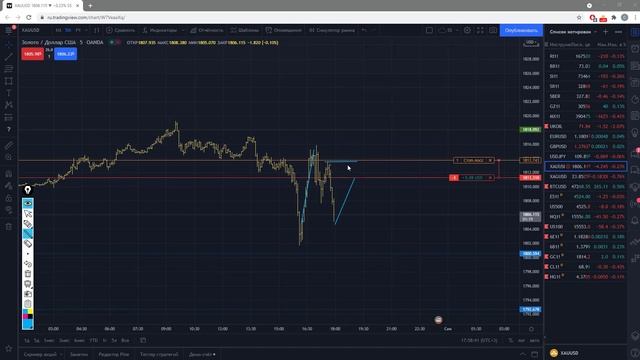
Task: Select the trend line drawing tool
Action: [9, 57]
